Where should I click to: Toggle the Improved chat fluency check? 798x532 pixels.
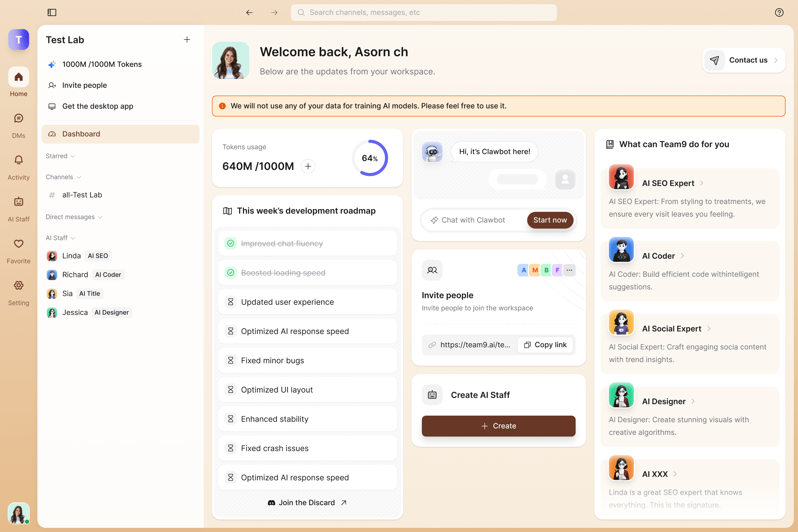231,244
